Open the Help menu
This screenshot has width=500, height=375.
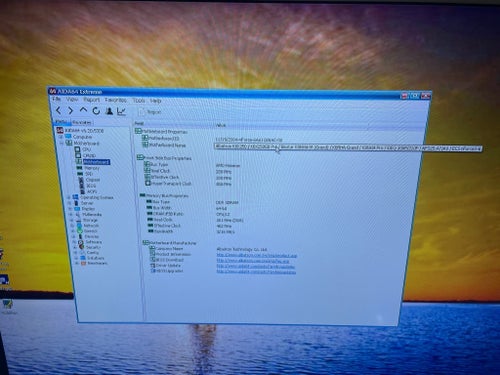pyautogui.click(x=155, y=101)
